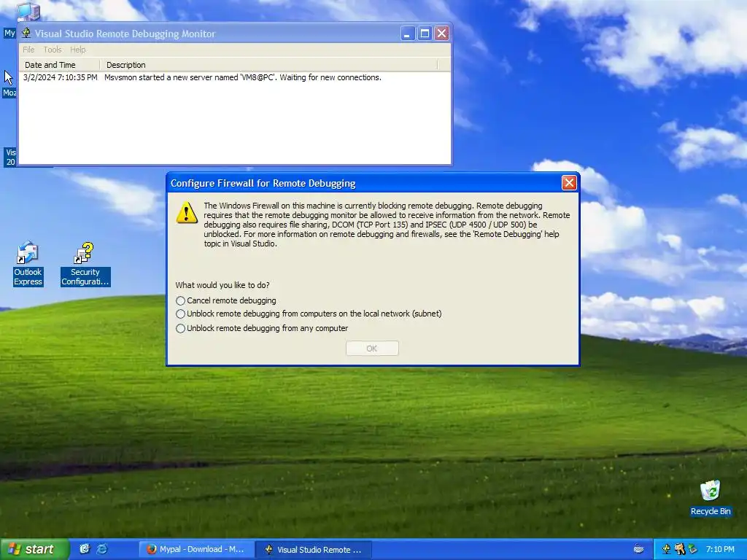Click the Outlook Express label text

(x=28, y=276)
